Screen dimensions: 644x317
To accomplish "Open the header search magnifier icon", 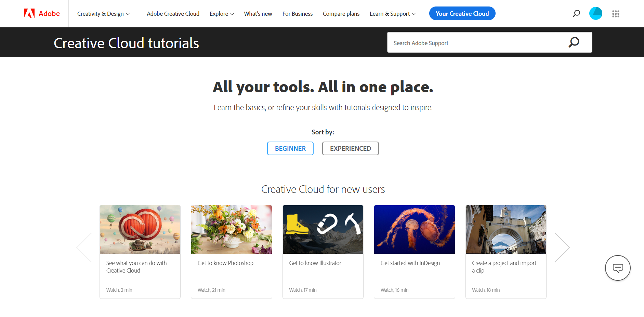I will pos(576,14).
